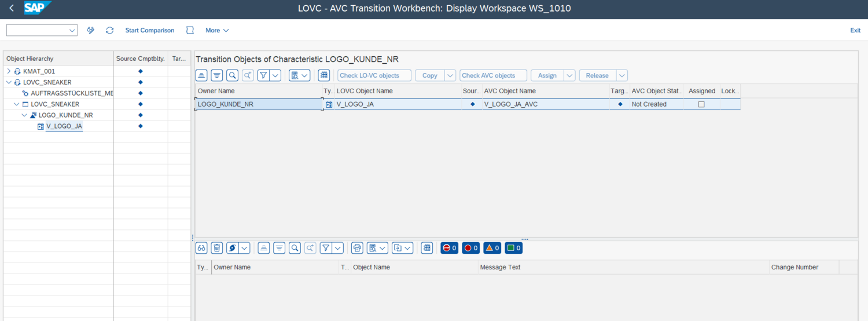This screenshot has height=321, width=868.
Task: Click the diamond source status in V_LOGO_JA table row
Action: 473,104
